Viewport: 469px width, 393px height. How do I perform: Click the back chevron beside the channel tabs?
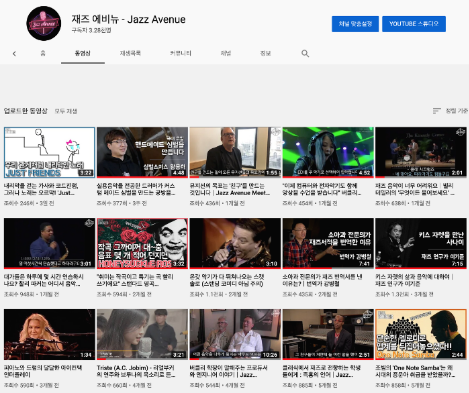click(14, 53)
